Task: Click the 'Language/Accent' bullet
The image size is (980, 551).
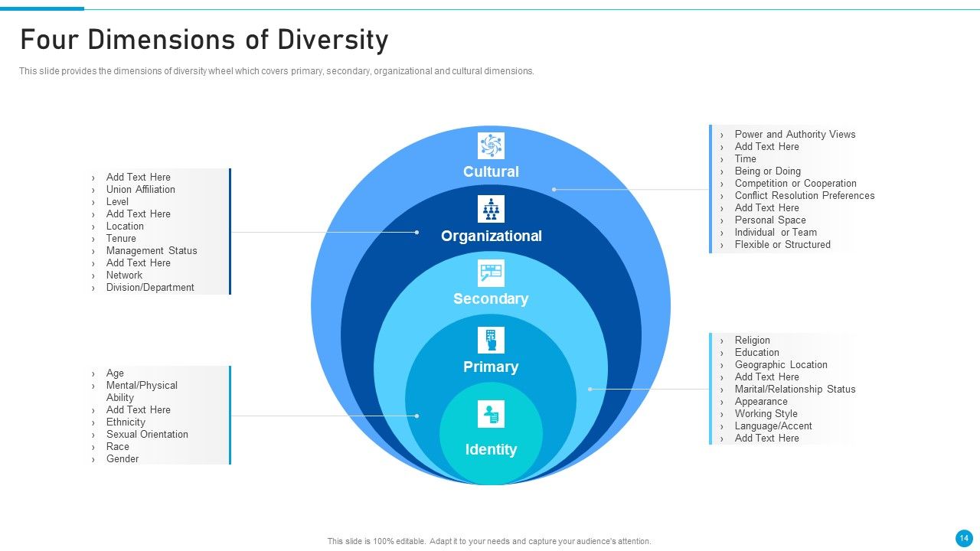Action: 773,426
